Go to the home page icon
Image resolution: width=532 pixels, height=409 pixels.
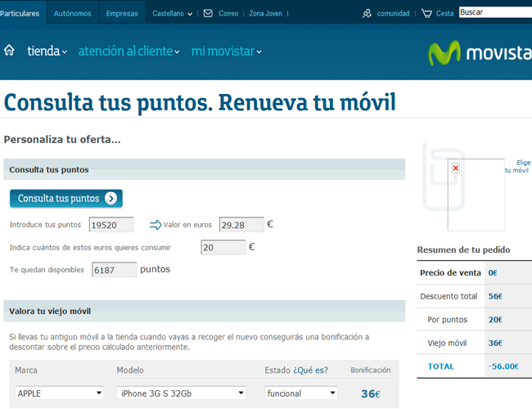tap(9, 51)
